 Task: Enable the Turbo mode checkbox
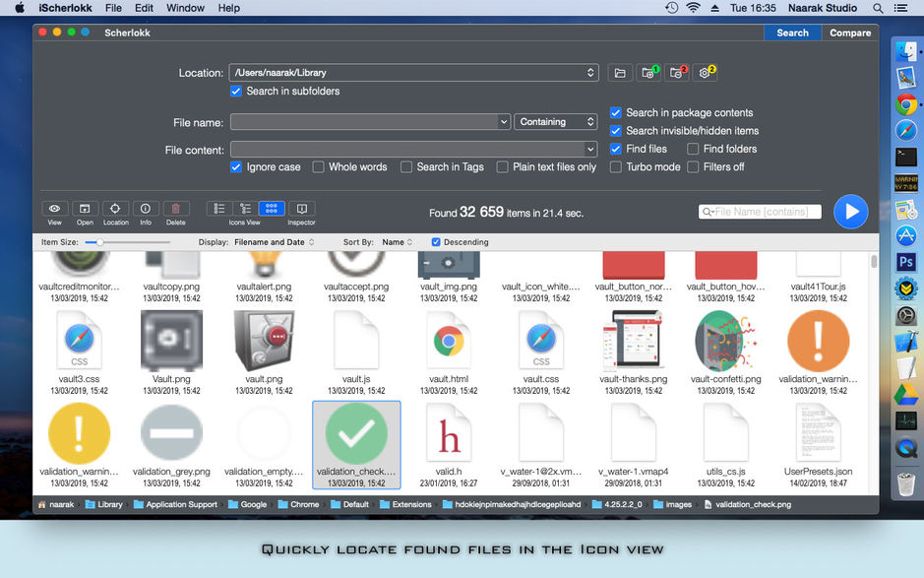pyautogui.click(x=616, y=167)
